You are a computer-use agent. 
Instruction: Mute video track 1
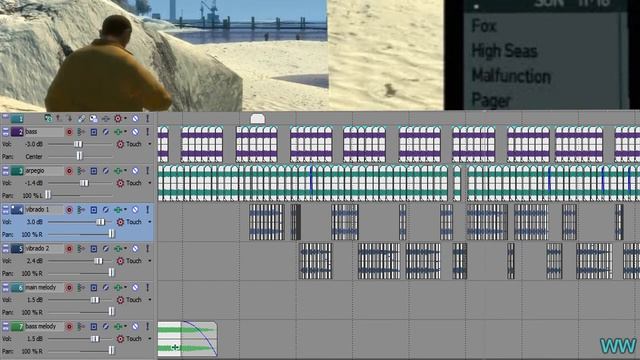(135, 118)
